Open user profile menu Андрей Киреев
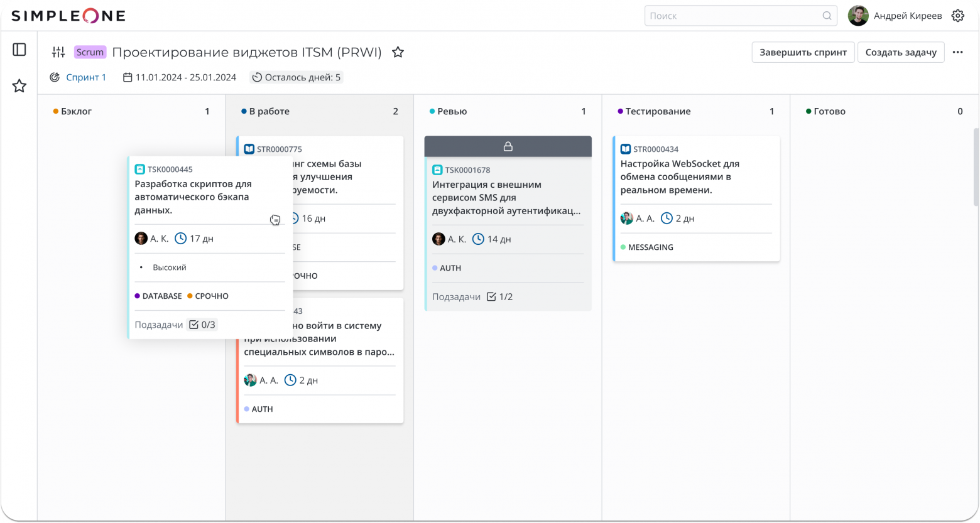The height and width of the screenshot is (523, 980). [x=895, y=16]
